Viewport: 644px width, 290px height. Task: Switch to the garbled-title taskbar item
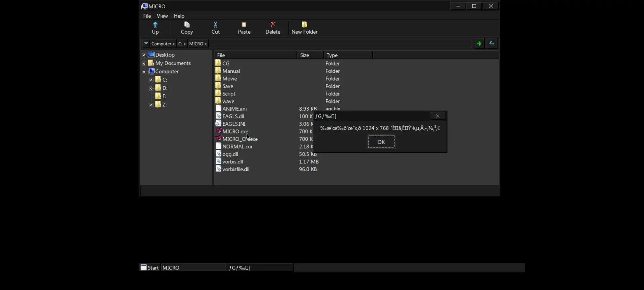tap(260, 268)
